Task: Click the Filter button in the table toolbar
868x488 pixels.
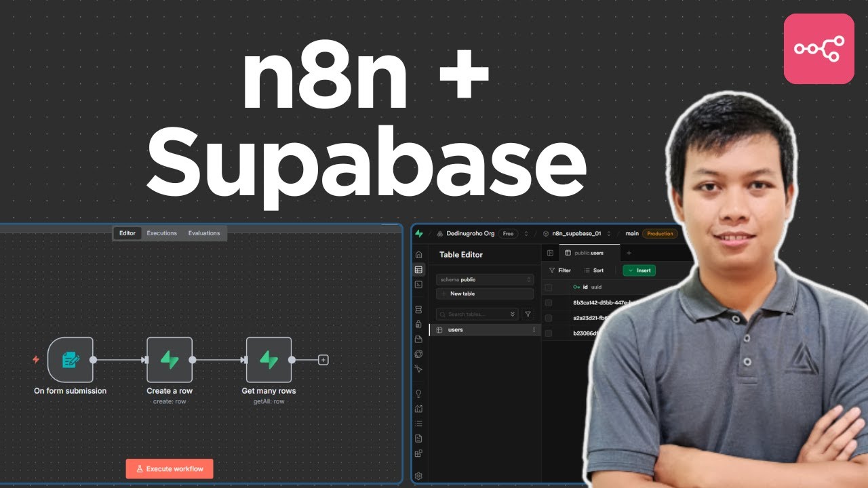Action: click(x=560, y=270)
